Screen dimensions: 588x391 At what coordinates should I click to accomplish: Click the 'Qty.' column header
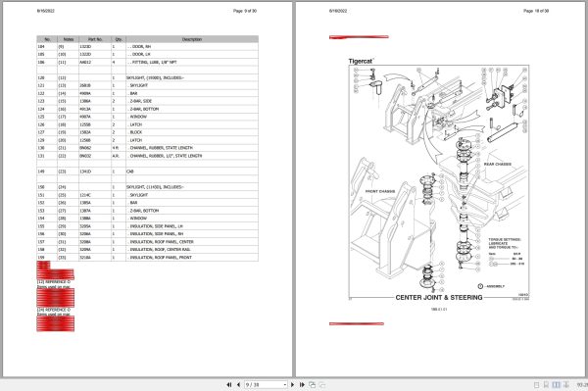coord(119,39)
